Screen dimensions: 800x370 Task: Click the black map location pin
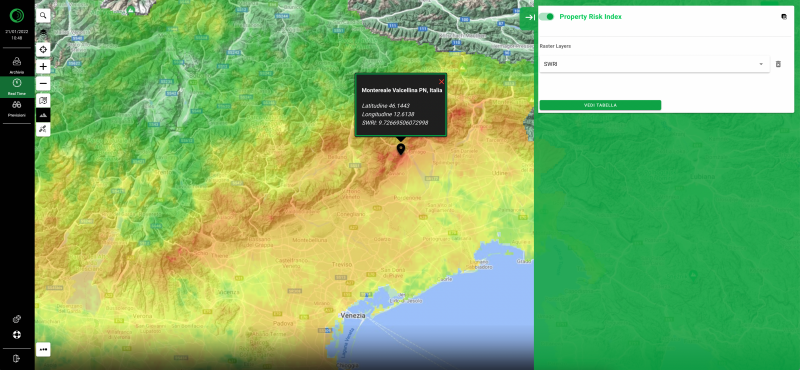coord(401,149)
